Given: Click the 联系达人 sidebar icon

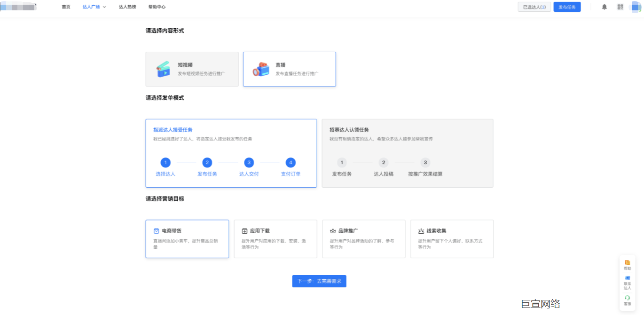Looking at the screenshot, I should 628,281.
